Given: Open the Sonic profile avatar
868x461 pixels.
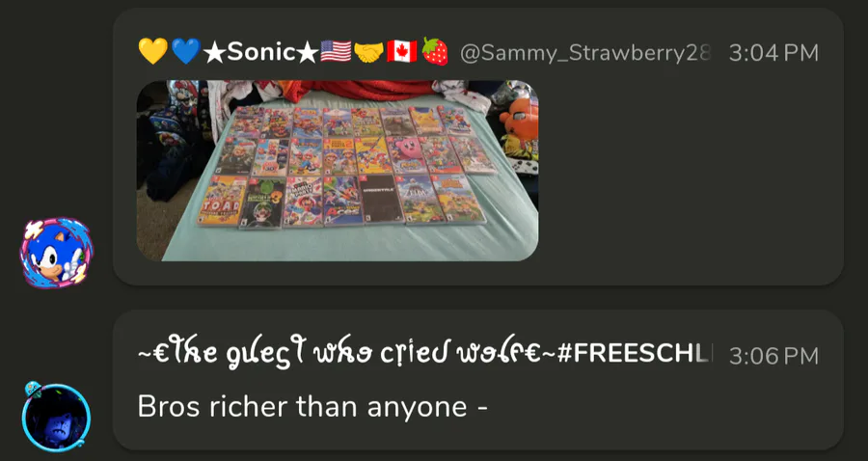Looking at the screenshot, I should 57,253.
